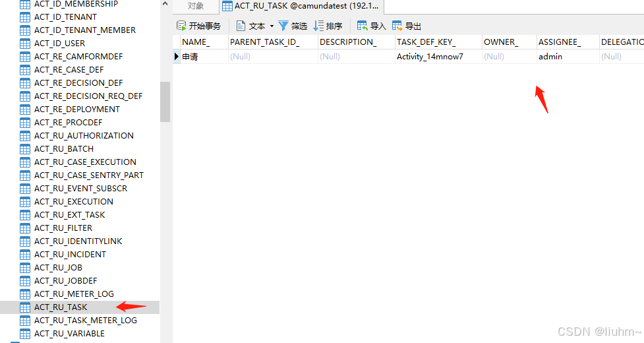Click the row selector arrow of first row

point(176,57)
